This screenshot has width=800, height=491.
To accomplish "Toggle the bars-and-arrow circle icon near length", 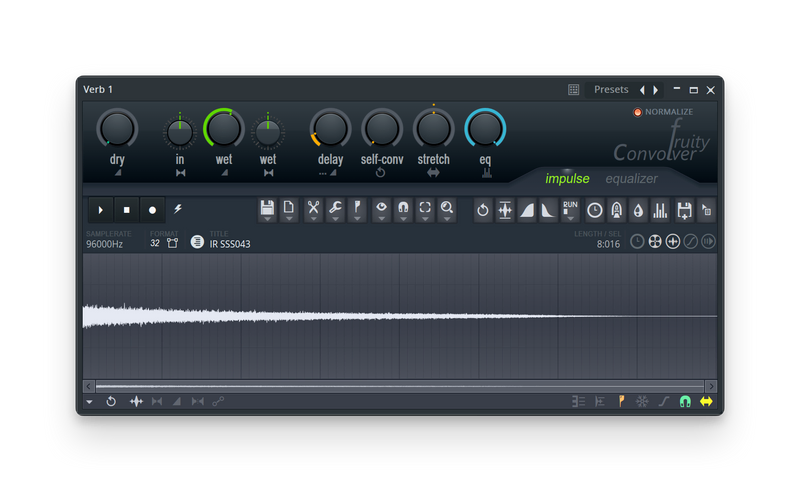I will tap(708, 241).
